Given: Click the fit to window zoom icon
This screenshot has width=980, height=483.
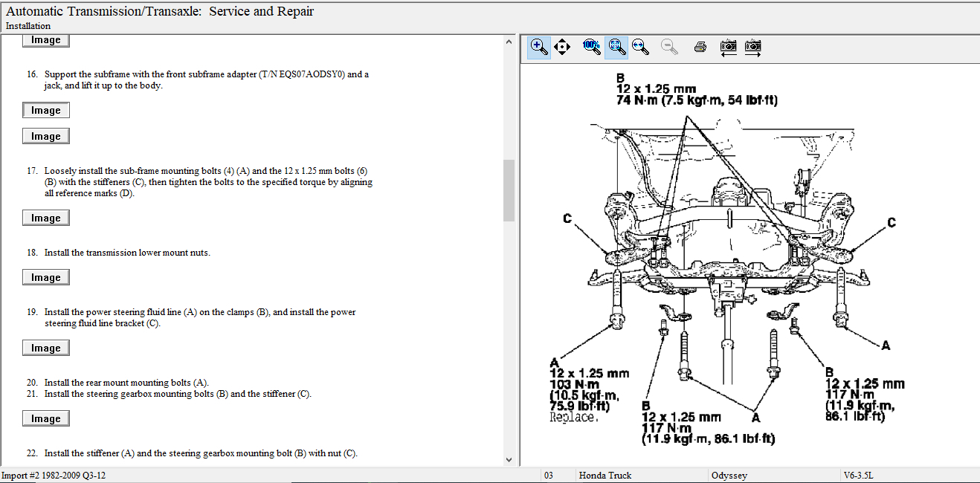Looking at the screenshot, I should coord(616,47).
